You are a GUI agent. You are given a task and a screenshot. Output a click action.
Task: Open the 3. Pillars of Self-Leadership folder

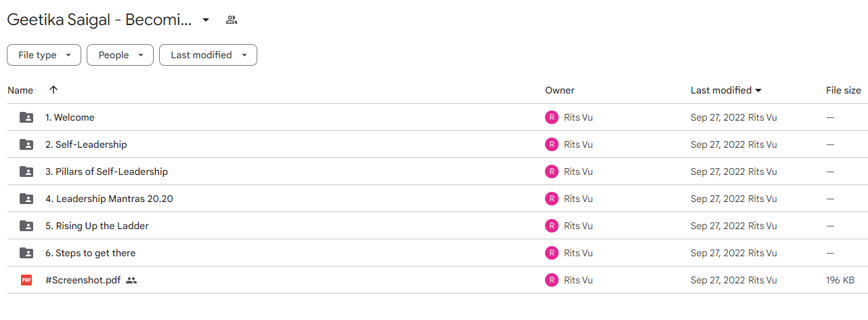pyautogui.click(x=106, y=172)
